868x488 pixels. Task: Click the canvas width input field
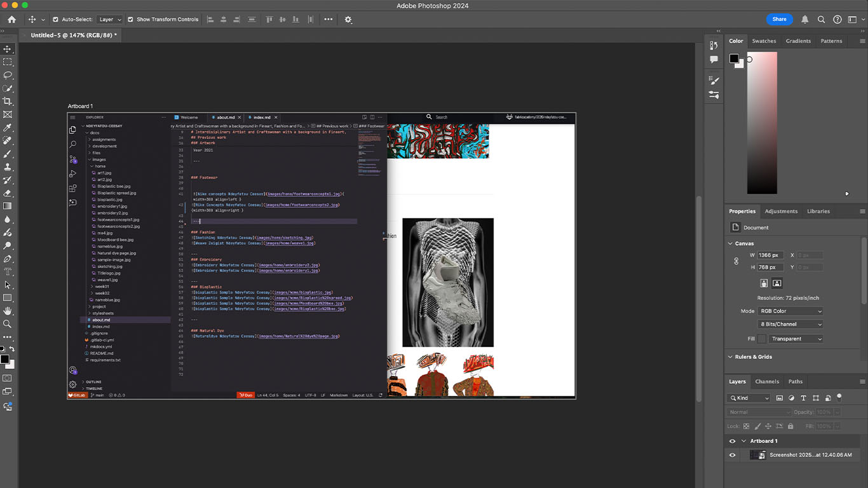770,255
